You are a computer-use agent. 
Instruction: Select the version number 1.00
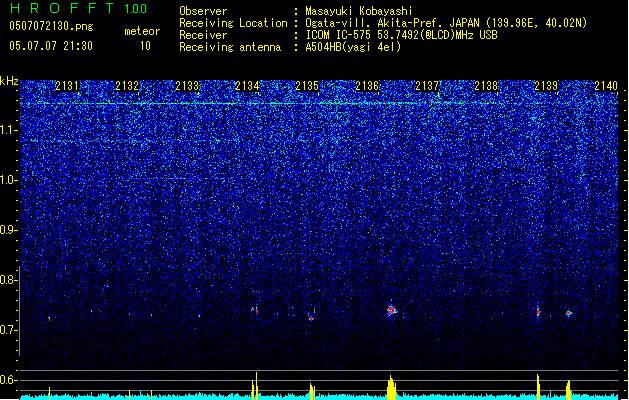(136, 8)
